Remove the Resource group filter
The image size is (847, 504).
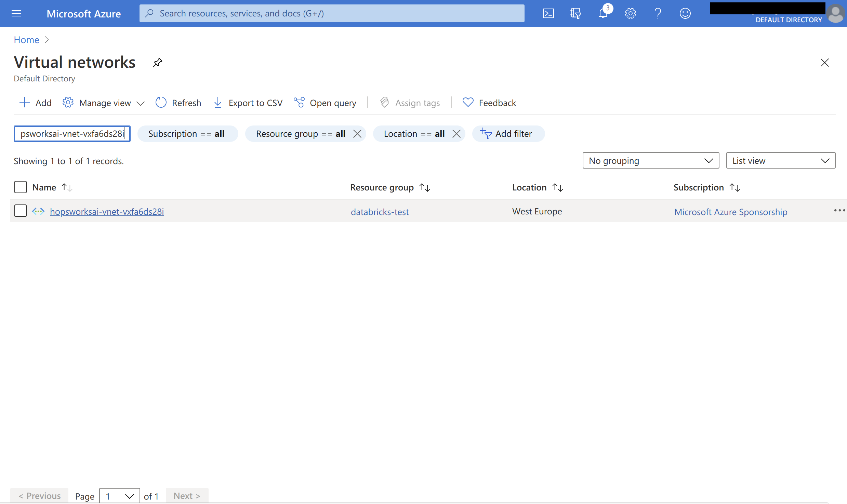(357, 134)
